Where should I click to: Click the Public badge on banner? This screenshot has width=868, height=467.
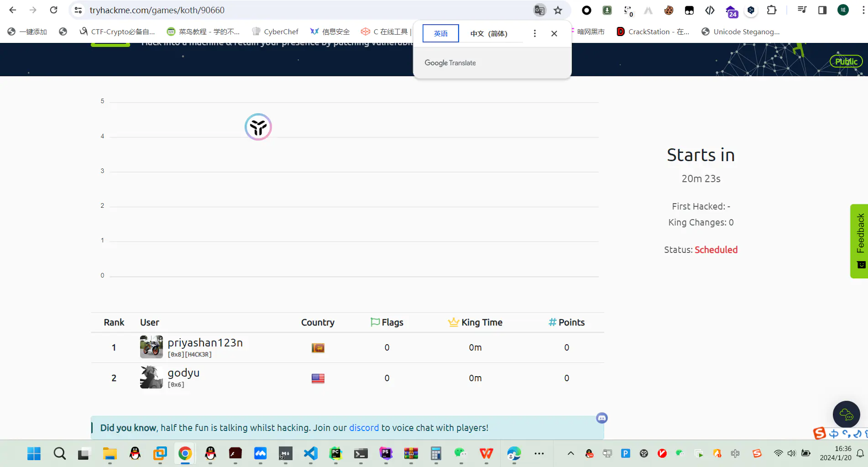pos(846,62)
